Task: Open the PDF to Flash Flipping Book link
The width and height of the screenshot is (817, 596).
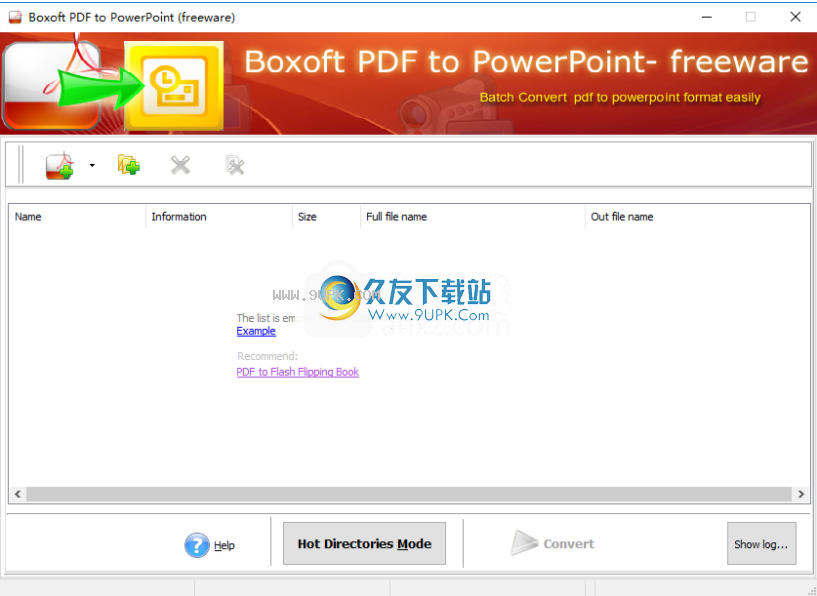Action: click(298, 372)
